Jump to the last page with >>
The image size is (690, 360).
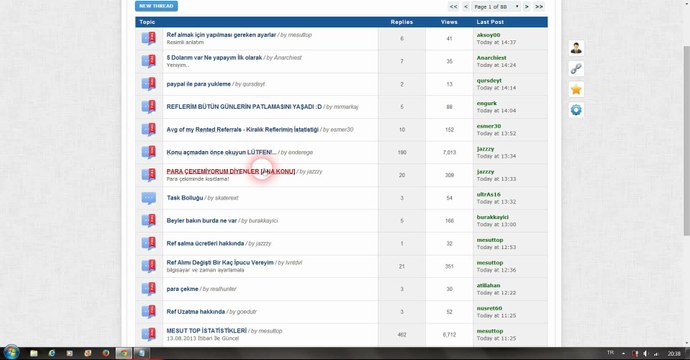click(x=539, y=7)
